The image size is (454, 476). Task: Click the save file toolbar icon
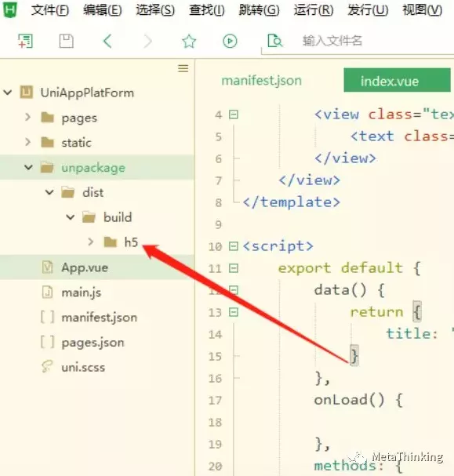coord(66,41)
